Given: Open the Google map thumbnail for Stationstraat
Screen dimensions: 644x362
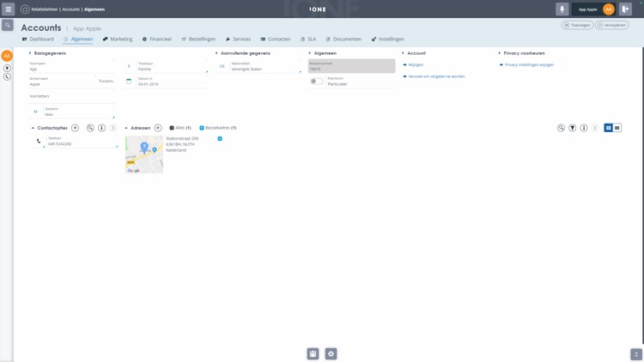Looking at the screenshot, I should 144,154.
